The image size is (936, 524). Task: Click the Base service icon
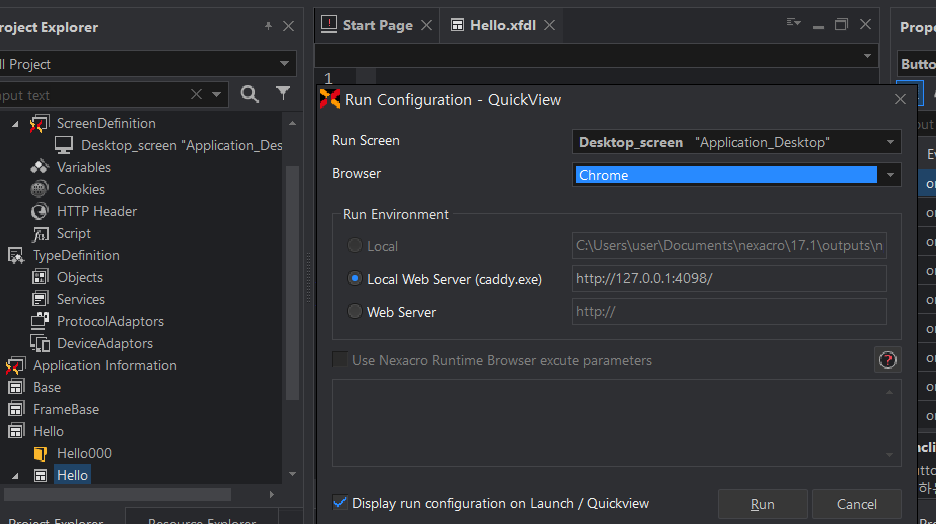click(x=16, y=387)
